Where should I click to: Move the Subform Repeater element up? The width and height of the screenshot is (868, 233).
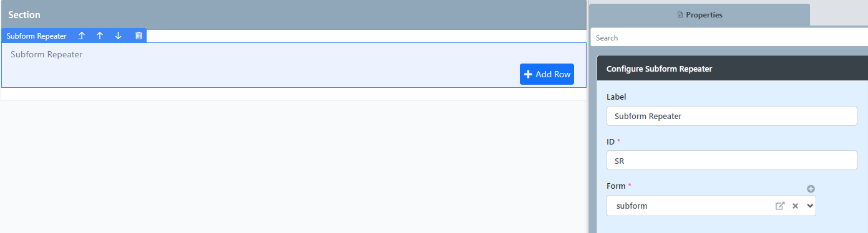coord(99,36)
